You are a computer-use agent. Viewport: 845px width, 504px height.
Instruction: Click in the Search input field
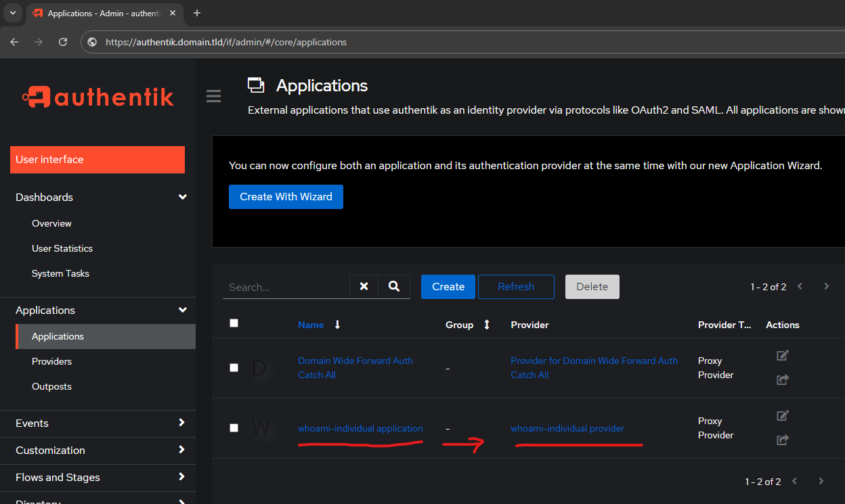[x=286, y=287]
